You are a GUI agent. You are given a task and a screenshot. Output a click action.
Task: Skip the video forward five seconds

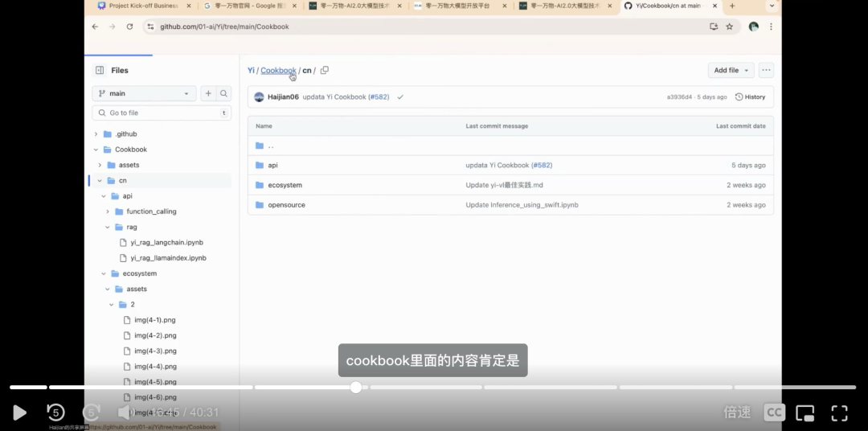(92, 413)
